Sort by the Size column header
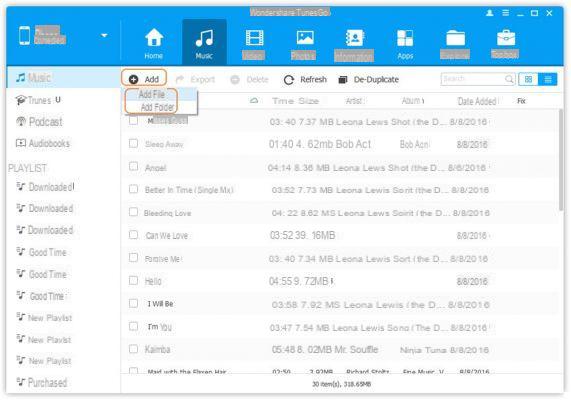 (308, 101)
